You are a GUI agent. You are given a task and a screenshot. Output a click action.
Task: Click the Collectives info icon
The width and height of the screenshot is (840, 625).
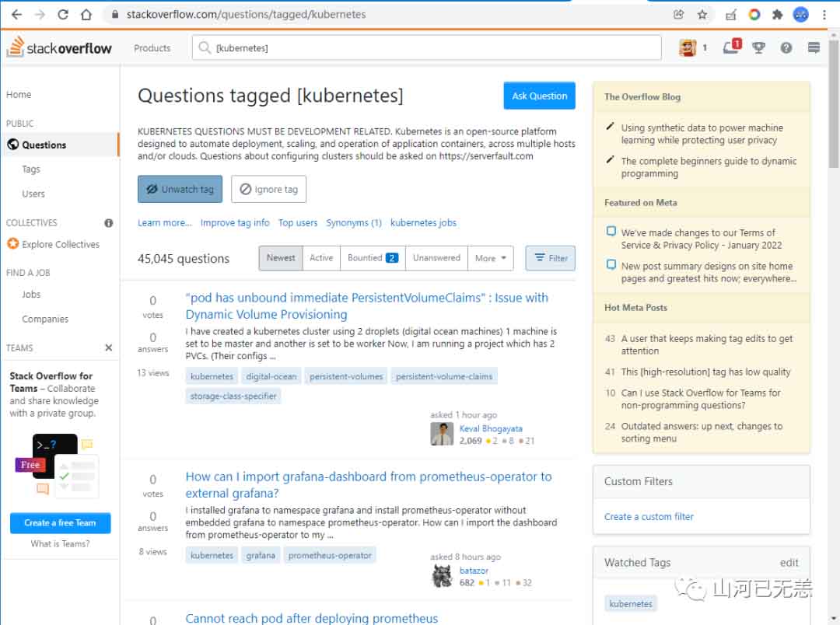[109, 223]
